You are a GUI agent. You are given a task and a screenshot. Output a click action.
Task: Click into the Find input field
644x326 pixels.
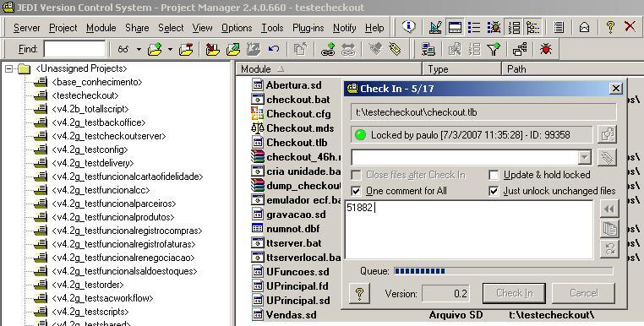(74, 49)
